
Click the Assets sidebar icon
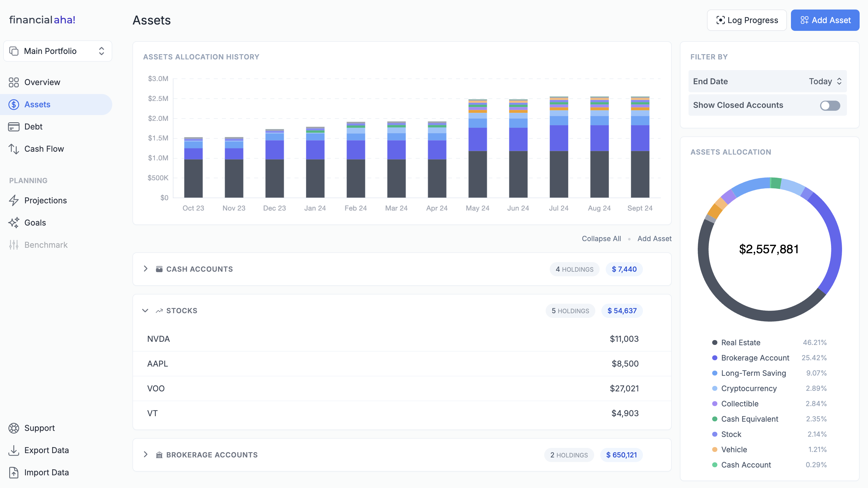pos(14,104)
